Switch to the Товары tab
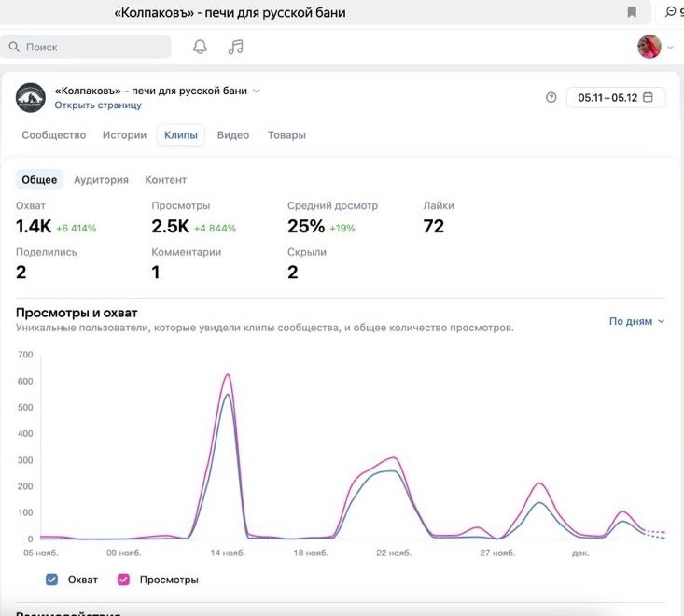This screenshot has width=684, height=616. 286,135
